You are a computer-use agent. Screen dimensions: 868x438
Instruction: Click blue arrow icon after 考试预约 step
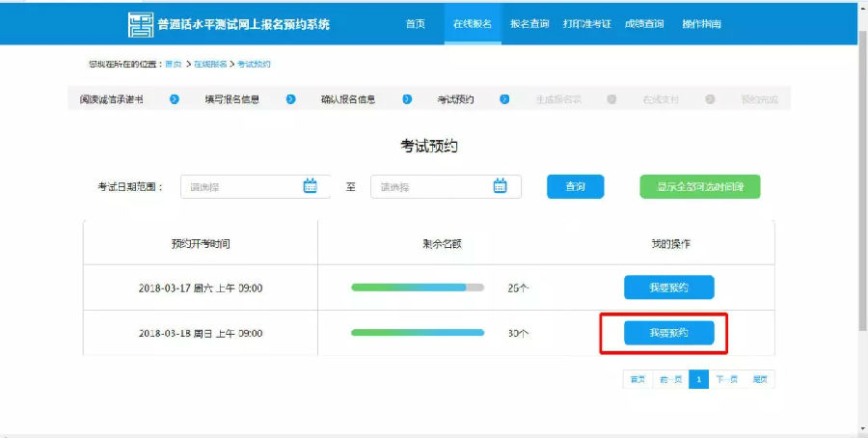(504, 99)
